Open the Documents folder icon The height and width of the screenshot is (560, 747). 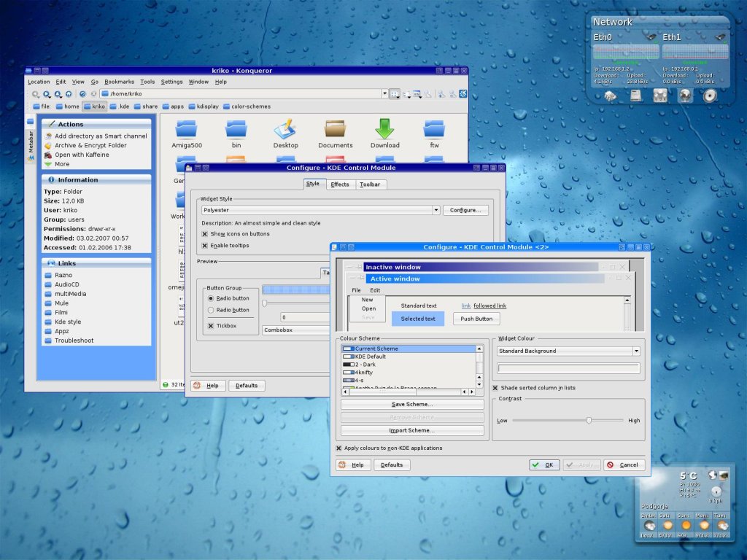[336, 128]
